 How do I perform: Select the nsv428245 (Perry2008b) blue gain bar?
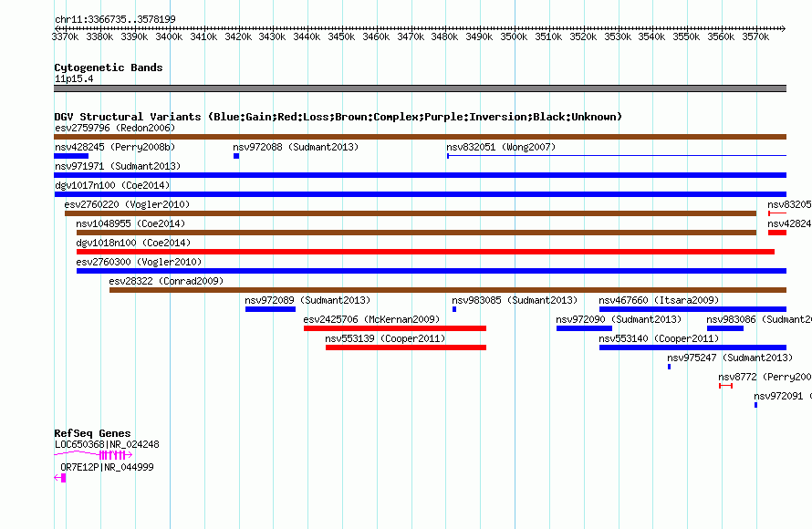pyautogui.click(x=71, y=156)
